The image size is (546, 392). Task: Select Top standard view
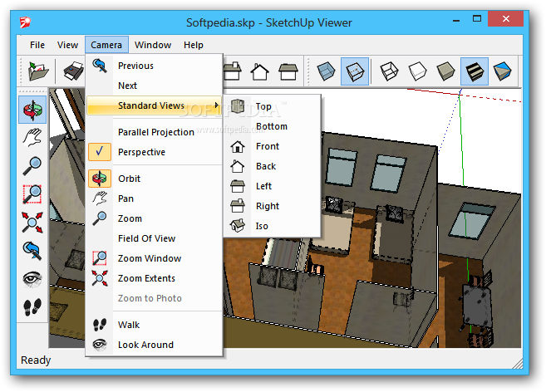[272, 106]
